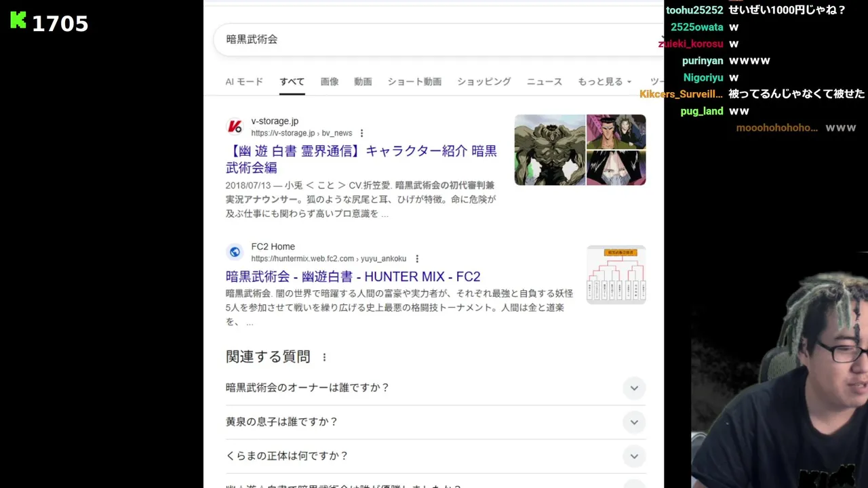Switch to the 画像 tab
Screen dimensions: 868x488
pos(330,81)
